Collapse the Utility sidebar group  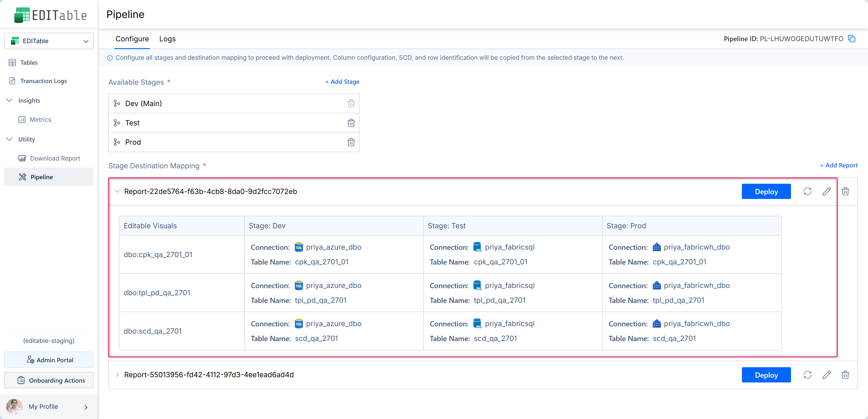click(10, 139)
